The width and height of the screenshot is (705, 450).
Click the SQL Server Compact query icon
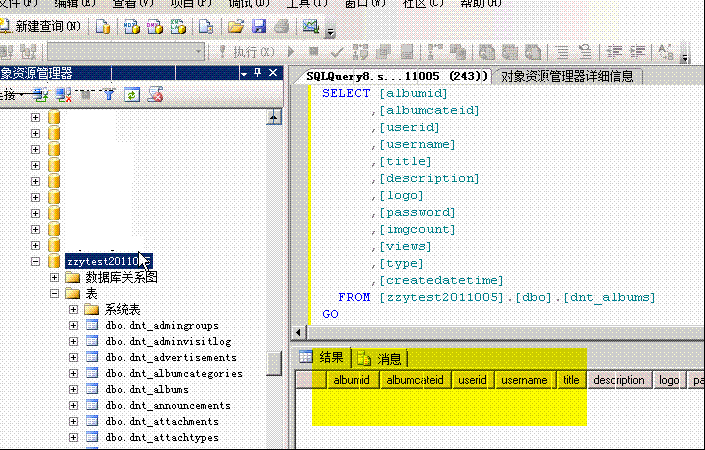(x=206, y=27)
